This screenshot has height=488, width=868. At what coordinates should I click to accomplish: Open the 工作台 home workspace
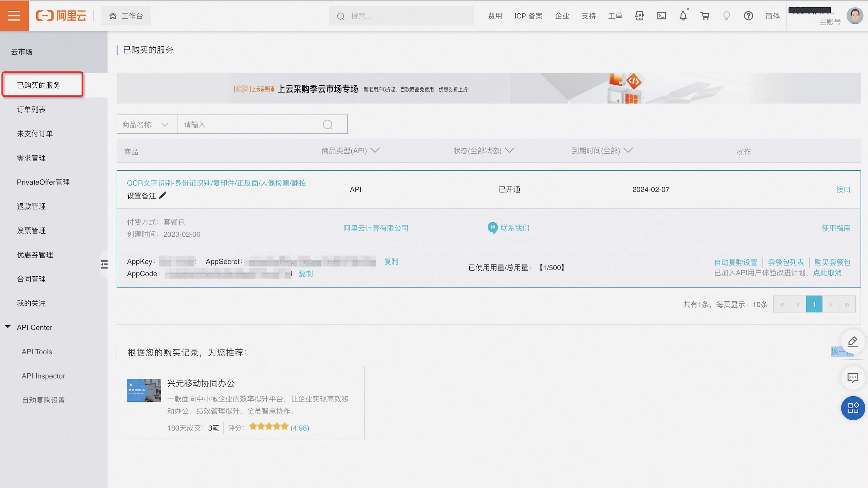pos(126,16)
